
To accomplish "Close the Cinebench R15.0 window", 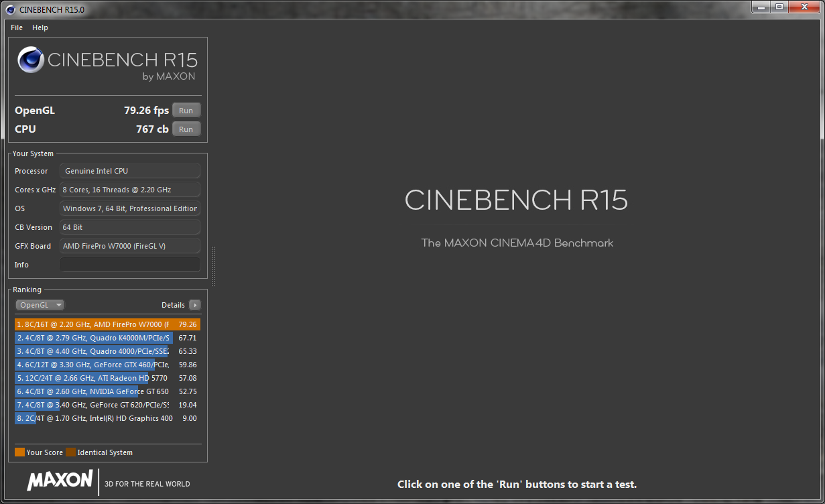I will [804, 7].
